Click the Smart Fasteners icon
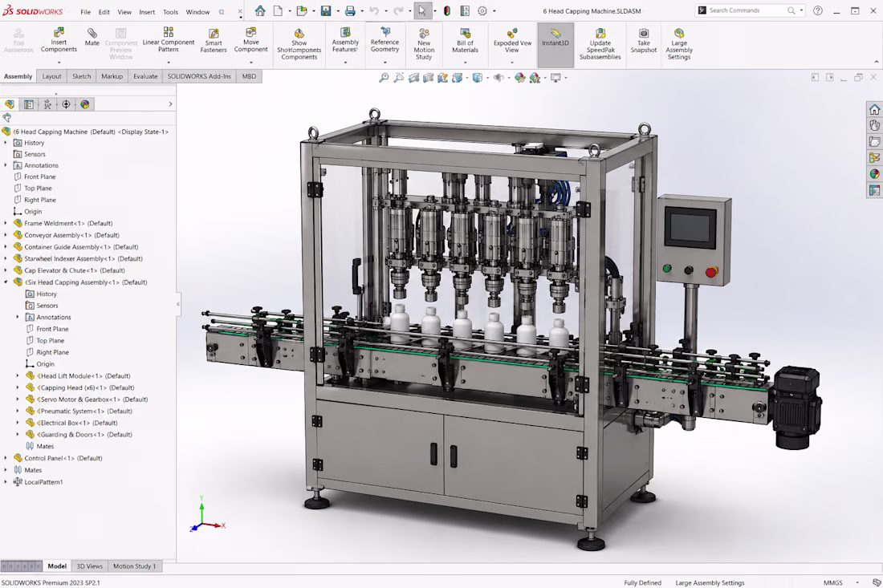The width and height of the screenshot is (883, 588). click(214, 41)
